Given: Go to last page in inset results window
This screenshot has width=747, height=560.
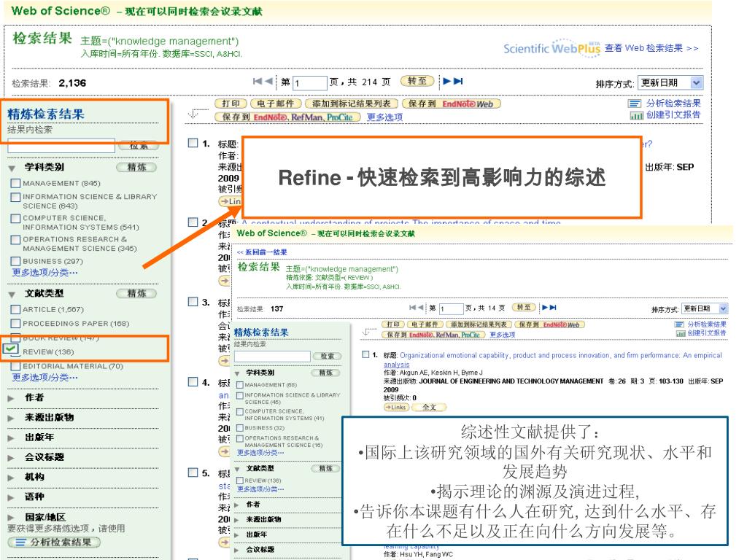Looking at the screenshot, I should pos(553,308).
